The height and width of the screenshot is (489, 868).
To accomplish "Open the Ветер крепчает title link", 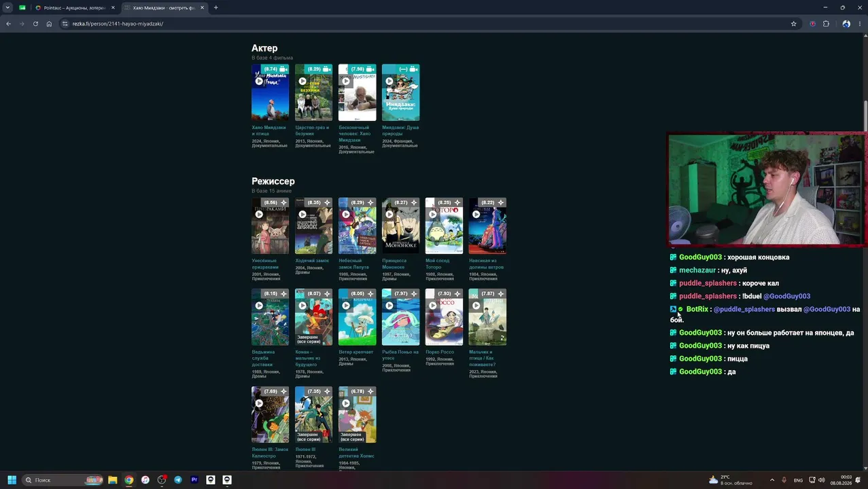I will click(356, 352).
